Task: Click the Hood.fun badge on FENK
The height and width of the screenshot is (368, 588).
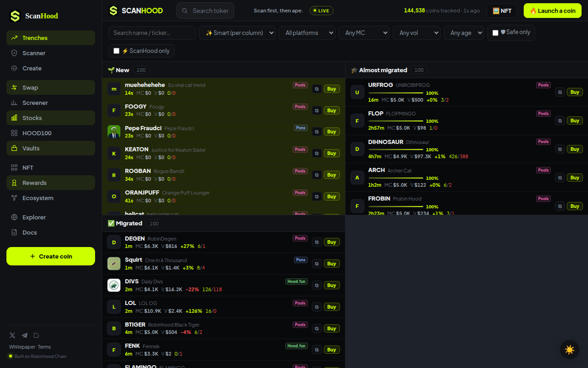Action: 296,346
